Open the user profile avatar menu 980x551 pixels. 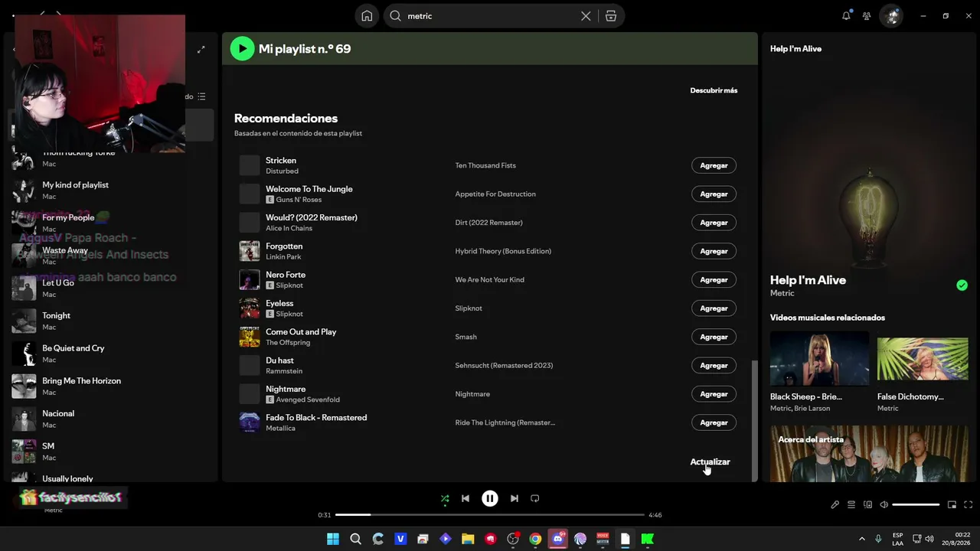pyautogui.click(x=891, y=16)
